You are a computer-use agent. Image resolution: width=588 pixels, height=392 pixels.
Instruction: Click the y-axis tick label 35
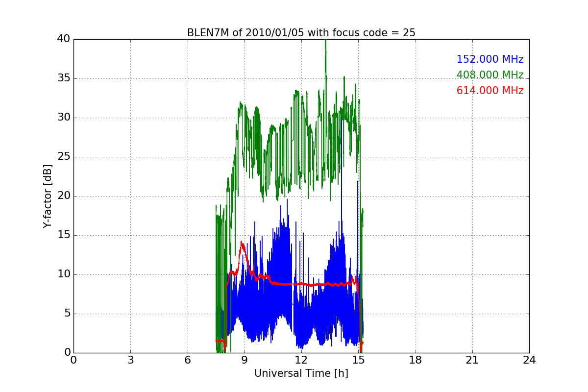coord(63,78)
